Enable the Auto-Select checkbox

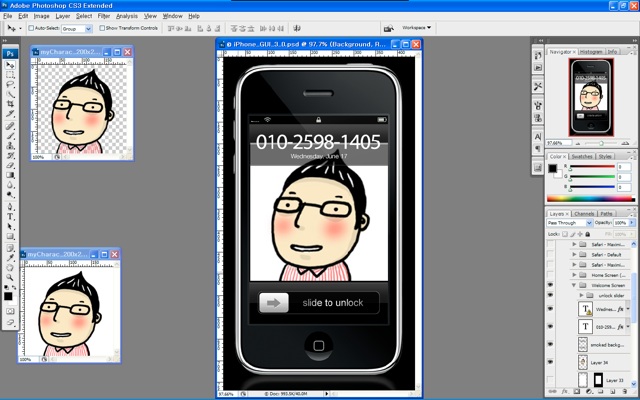tap(31, 28)
